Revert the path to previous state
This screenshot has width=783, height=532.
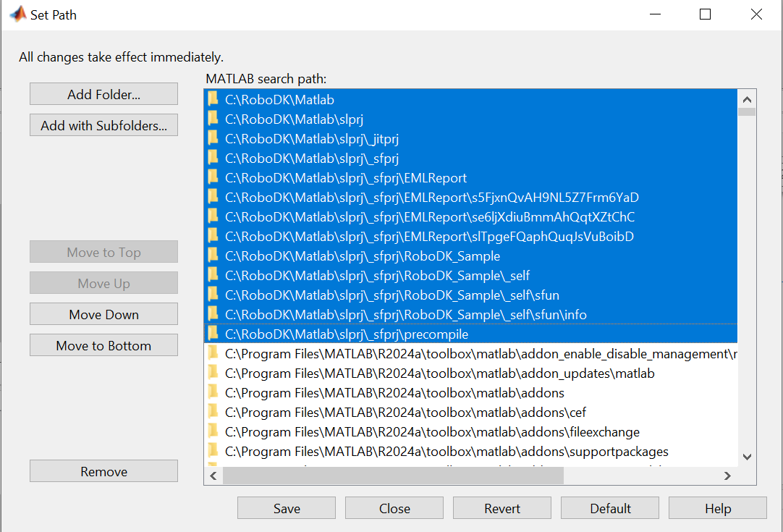coord(502,509)
